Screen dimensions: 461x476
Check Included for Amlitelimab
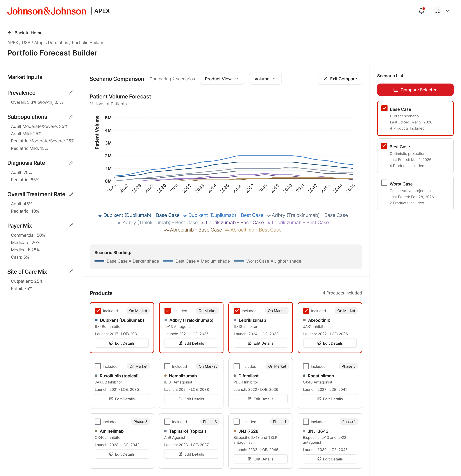(98, 422)
